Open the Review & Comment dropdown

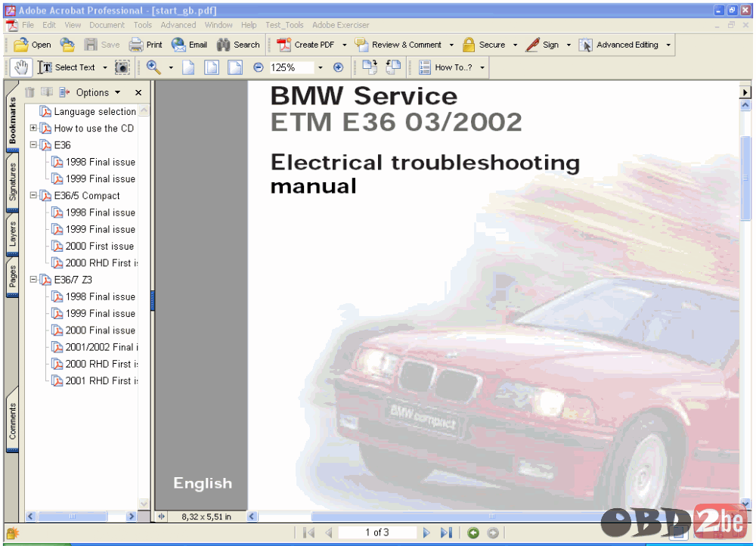[451, 45]
